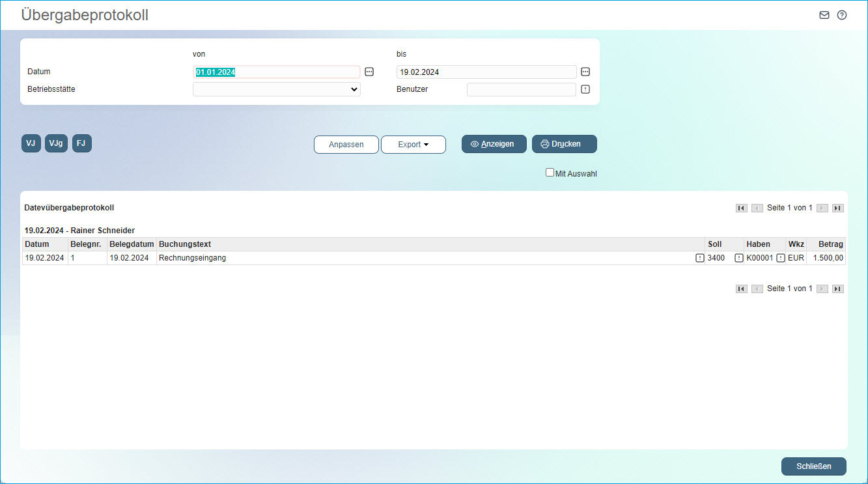Click the Betrag column header
Viewport: 868px width, 484px height.
pos(826,244)
